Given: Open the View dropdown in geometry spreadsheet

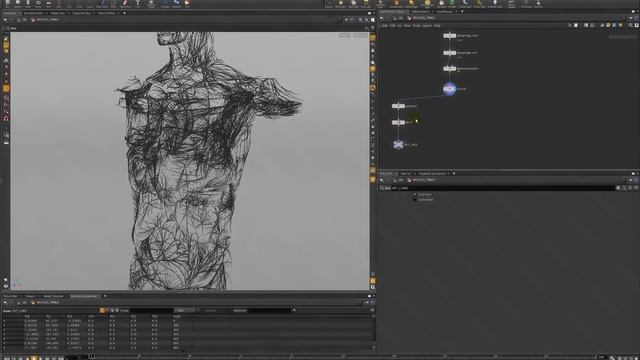Looking at the screenshot, I should pos(184,311).
